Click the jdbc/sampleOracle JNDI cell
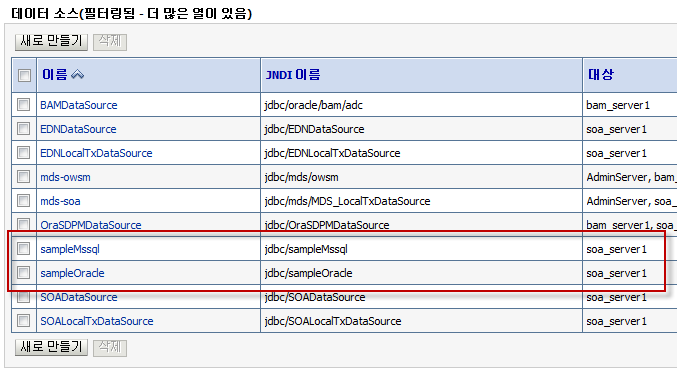 [421, 273]
